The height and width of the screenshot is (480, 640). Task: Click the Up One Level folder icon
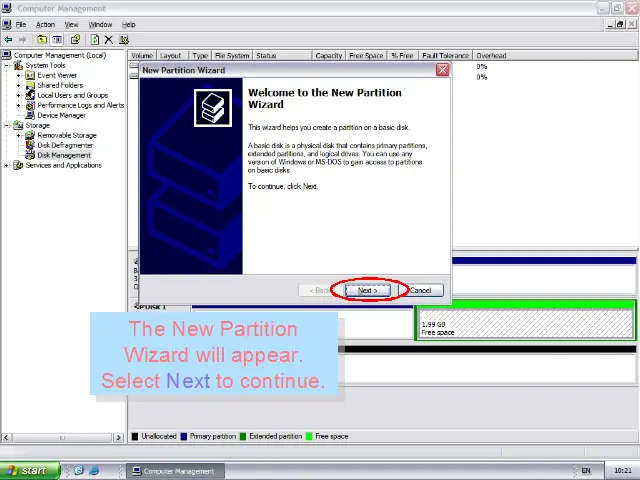[42, 40]
